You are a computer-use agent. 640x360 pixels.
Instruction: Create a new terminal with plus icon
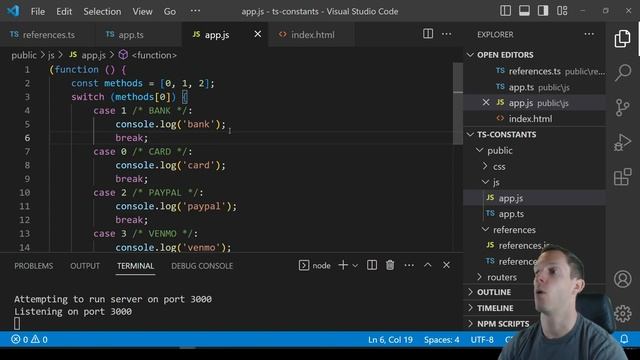coord(343,265)
